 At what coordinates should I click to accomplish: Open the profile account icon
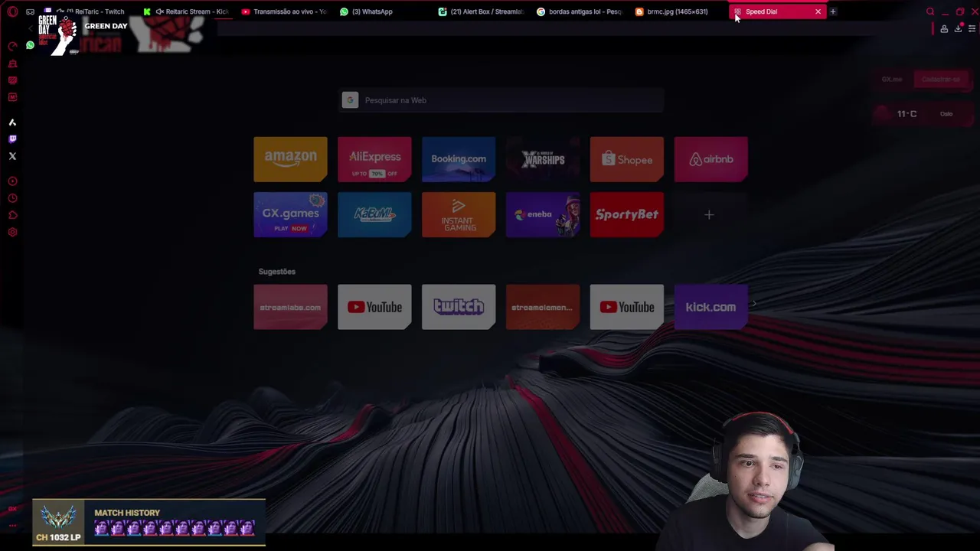click(944, 29)
